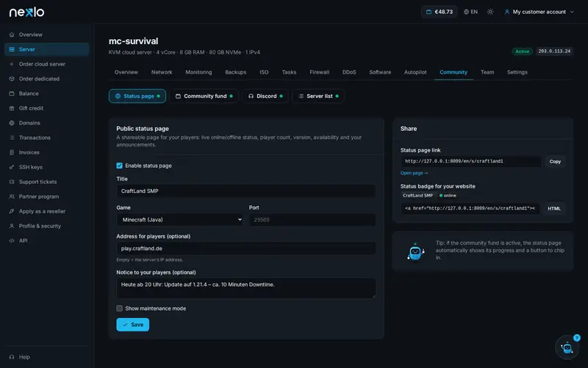Click the CraftLand SMP online badge preview

pyautogui.click(x=429, y=196)
